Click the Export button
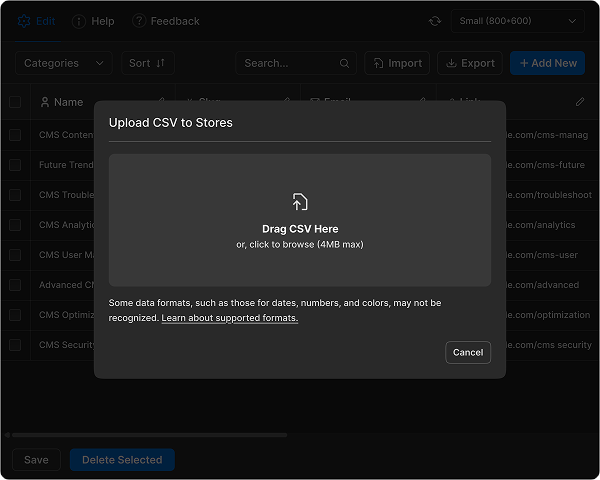Screen dimensions: 600x480 pos(470,63)
